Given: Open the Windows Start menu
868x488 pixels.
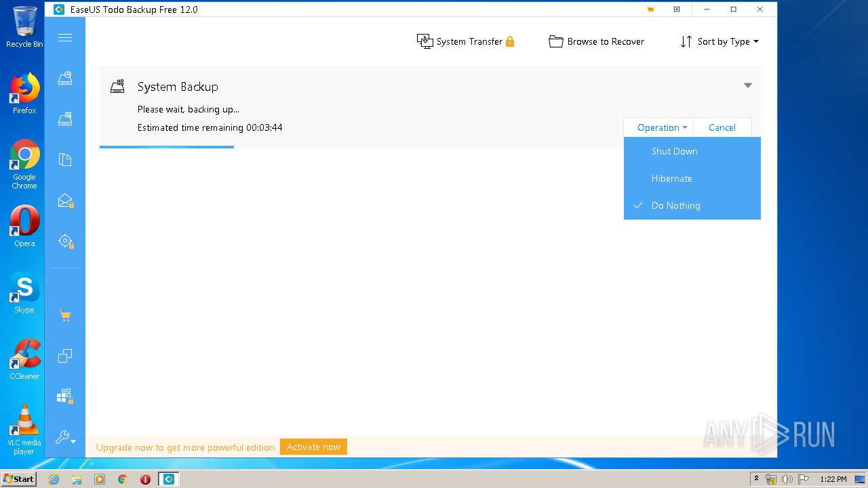Looking at the screenshot, I should [x=18, y=479].
